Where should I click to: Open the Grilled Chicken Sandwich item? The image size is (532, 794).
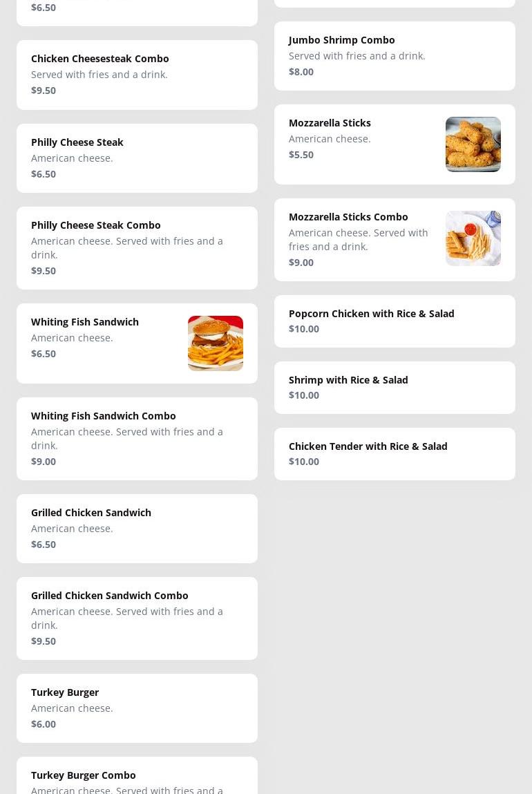pyautogui.click(x=91, y=513)
